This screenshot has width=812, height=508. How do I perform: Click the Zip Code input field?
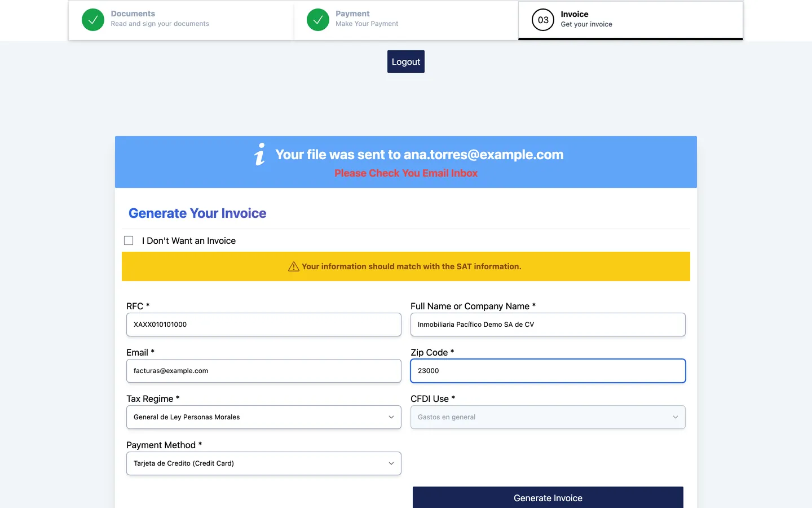[548, 371]
